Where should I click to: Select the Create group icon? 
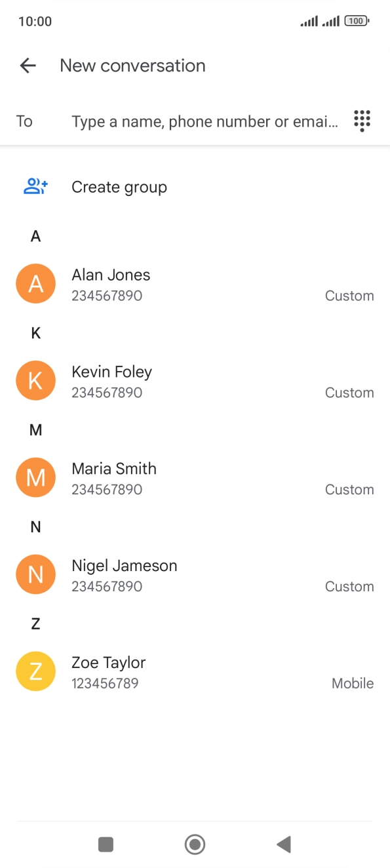[x=35, y=186]
